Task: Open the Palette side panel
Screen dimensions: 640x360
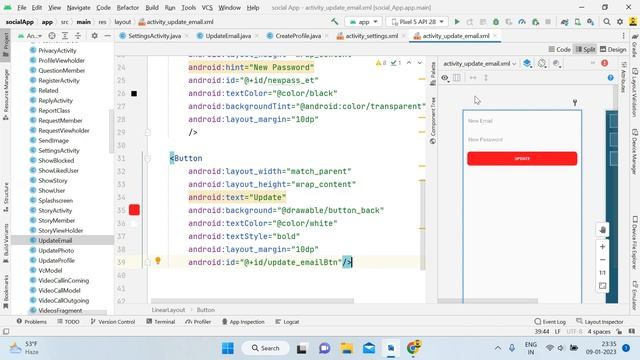Action: [433, 73]
